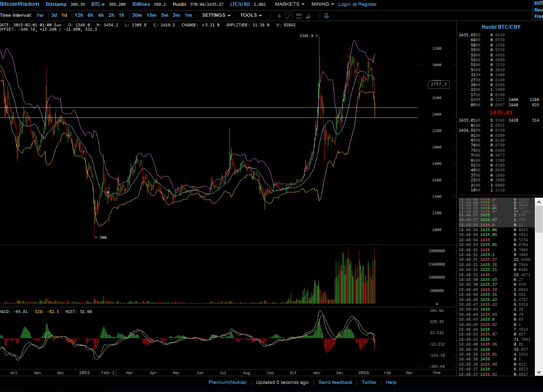Click the Register link
Screen dimensions: 543x392
pos(367,4)
